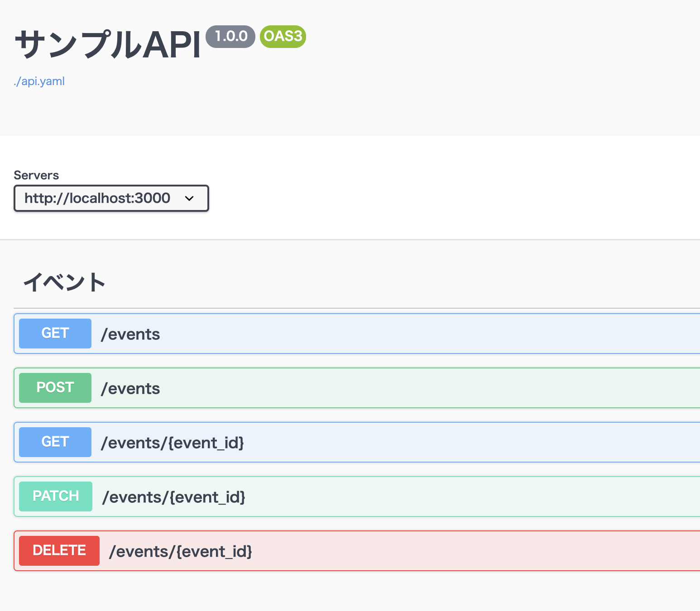Click the blue GET badge for /events
Viewport: 700px width, 611px height.
pos(55,334)
